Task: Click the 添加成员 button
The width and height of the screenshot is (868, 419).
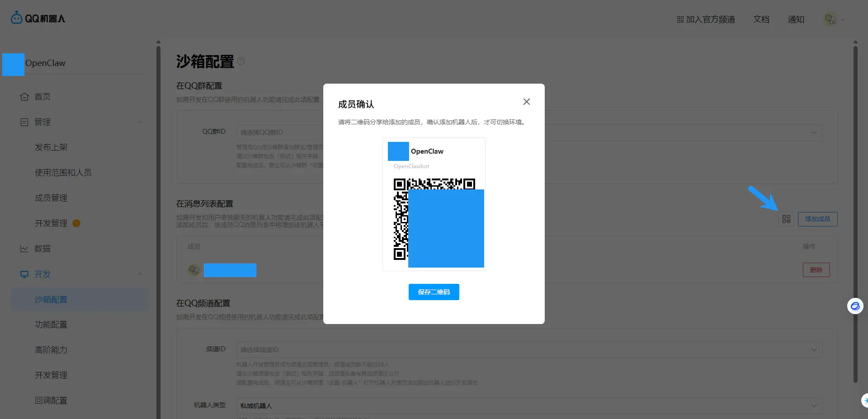Action: click(x=817, y=219)
